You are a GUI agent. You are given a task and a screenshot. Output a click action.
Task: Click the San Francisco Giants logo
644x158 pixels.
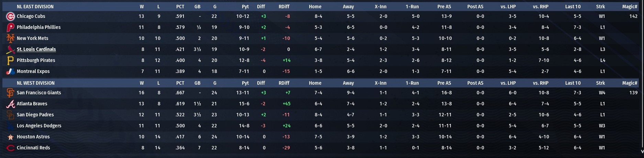10,93
